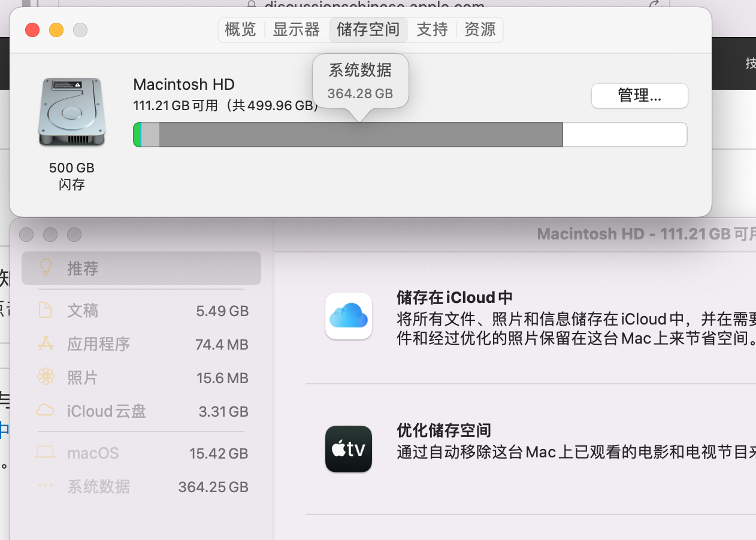The width and height of the screenshot is (756, 540).
Task: Click the flower icon beside 照片
Action: 46,377
